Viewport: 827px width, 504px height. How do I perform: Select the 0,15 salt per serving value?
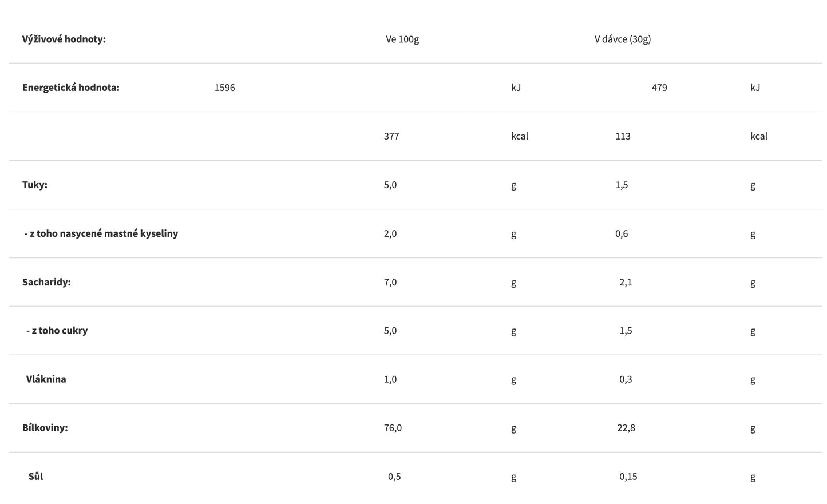628,477
